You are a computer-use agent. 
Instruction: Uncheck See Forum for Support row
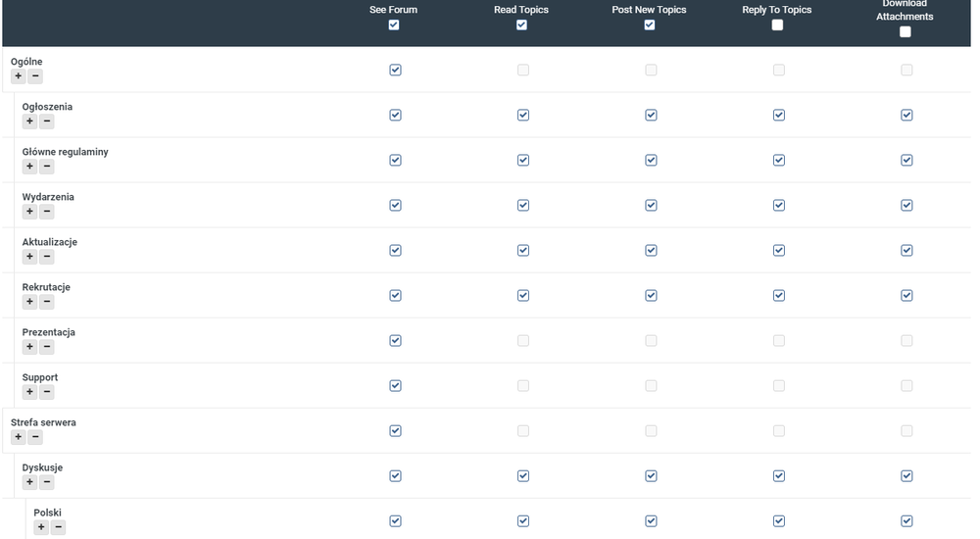(395, 385)
